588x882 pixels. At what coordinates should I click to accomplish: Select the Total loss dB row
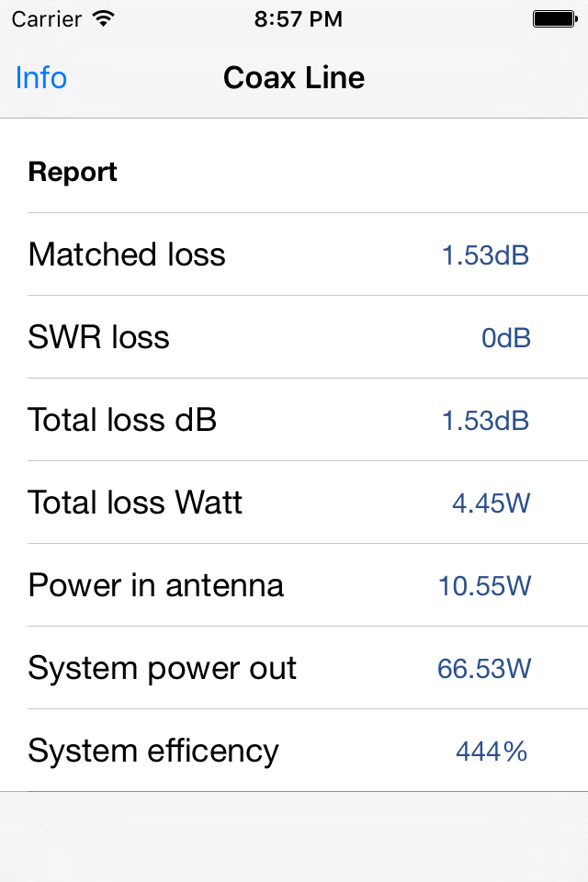pos(294,420)
